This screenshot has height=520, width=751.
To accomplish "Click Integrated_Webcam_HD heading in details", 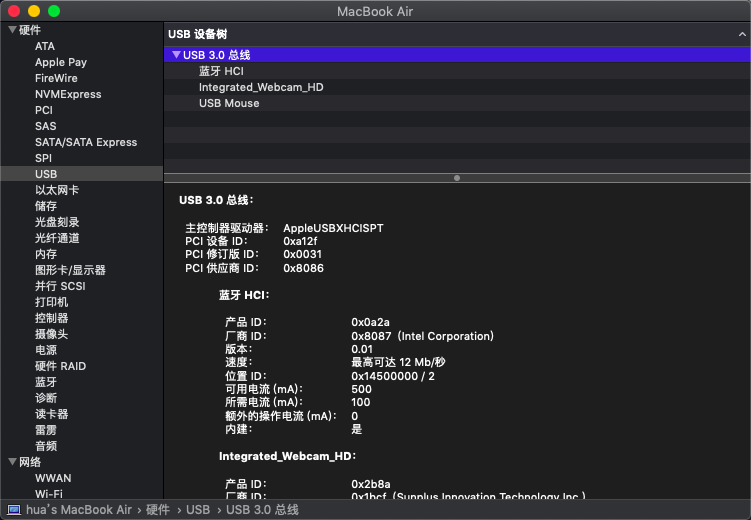I will [287, 456].
